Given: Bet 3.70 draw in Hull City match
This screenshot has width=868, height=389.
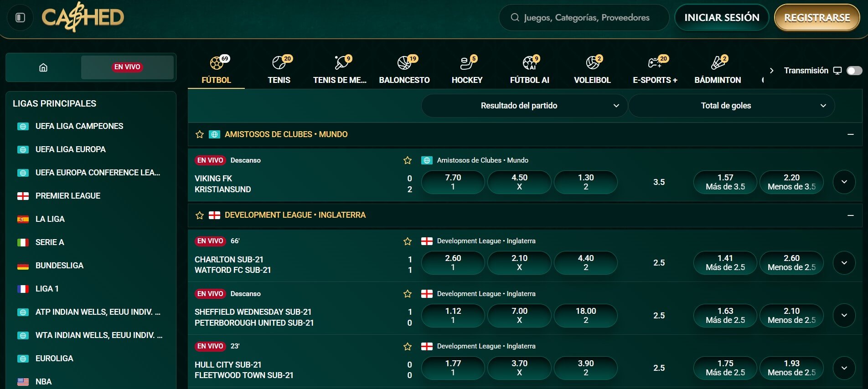Looking at the screenshot, I should point(519,368).
